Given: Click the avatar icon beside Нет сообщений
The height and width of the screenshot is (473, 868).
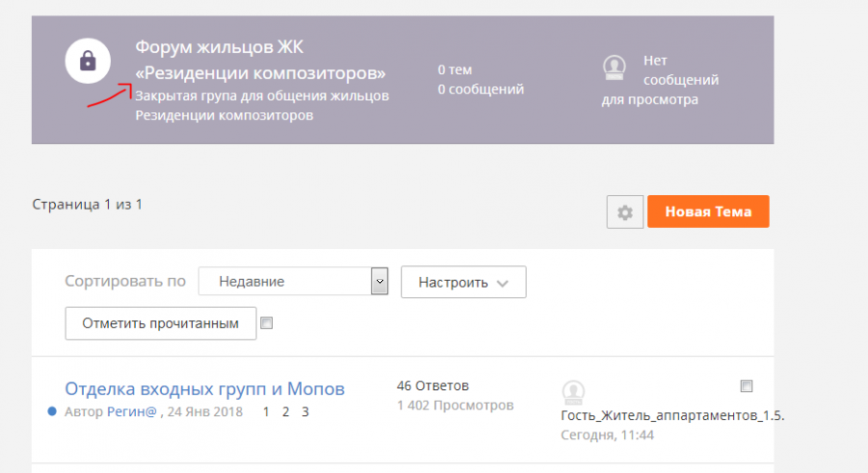Looking at the screenshot, I should click(x=614, y=68).
